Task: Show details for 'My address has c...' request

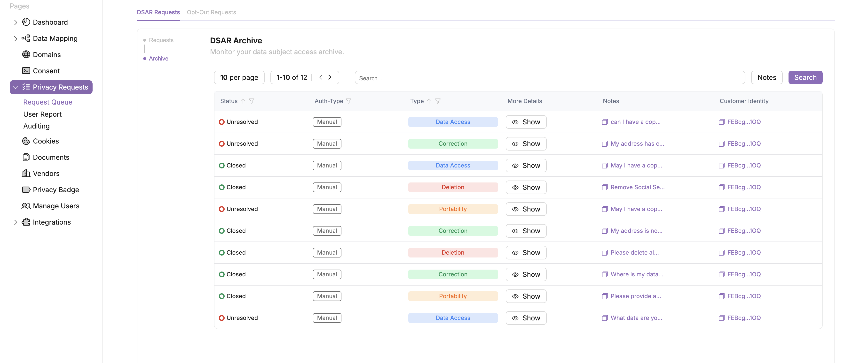Action: (526, 144)
